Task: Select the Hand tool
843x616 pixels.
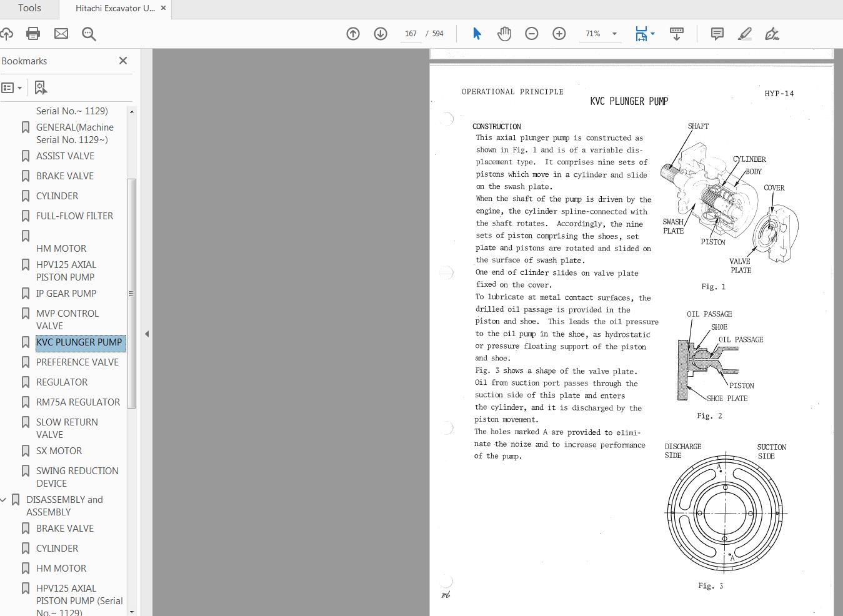Action: 504,34
